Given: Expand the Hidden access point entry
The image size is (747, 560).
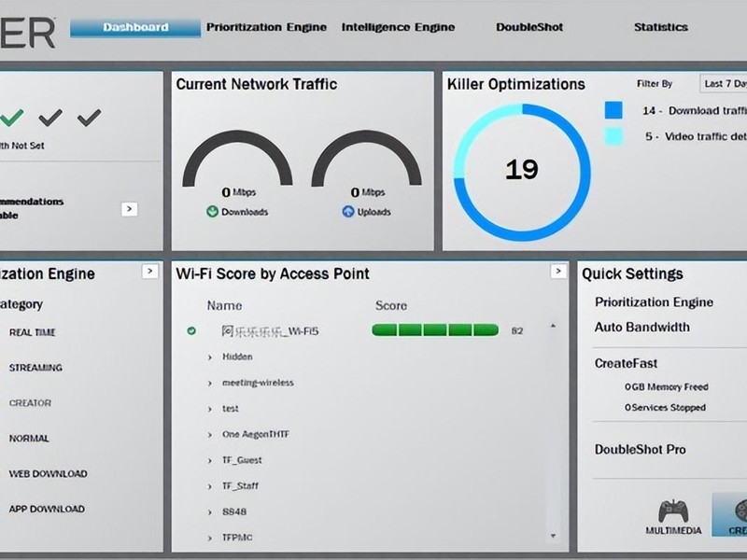Looking at the screenshot, I should tap(209, 357).
